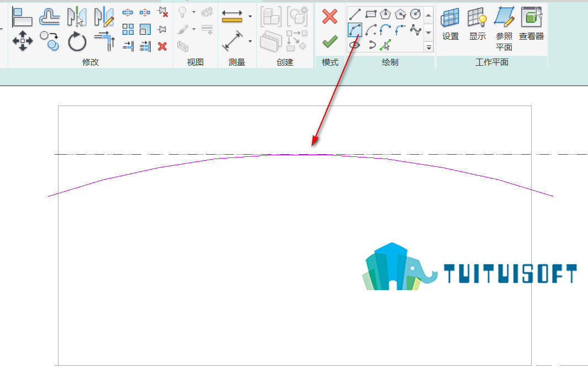
Task: Select the Circle draw tool
Action: tap(415, 14)
